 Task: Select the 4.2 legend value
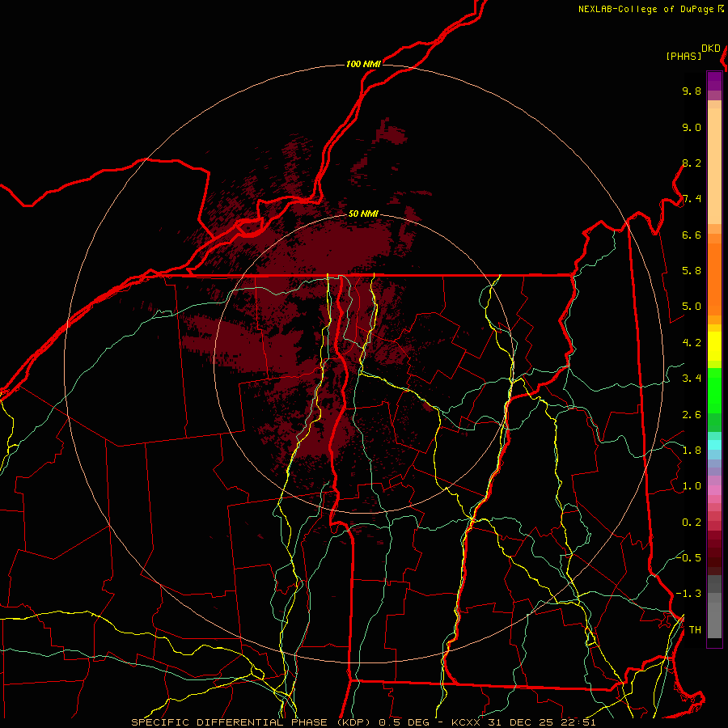pyautogui.click(x=692, y=343)
